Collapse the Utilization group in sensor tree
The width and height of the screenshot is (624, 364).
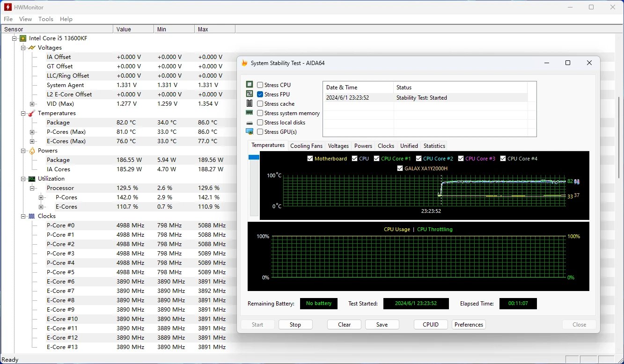(x=23, y=179)
